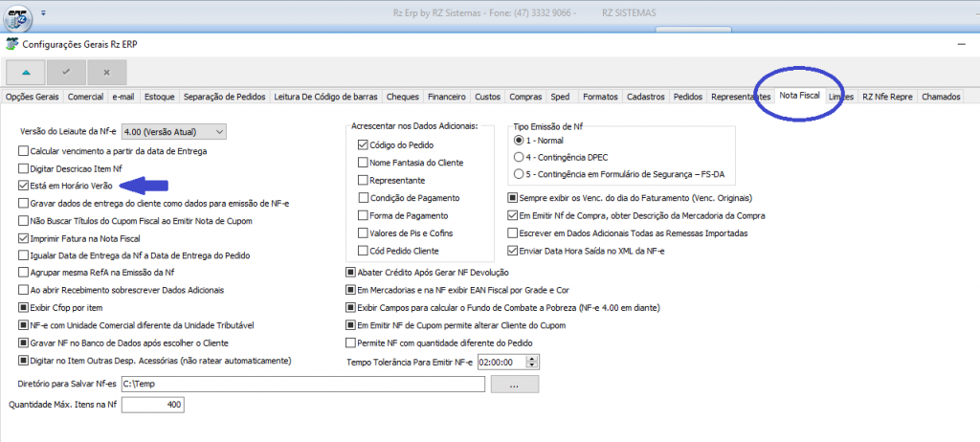Check Permite NF com quantidade diferente do Pedido
Viewport: 980px width, 442px height.
pos(350,343)
